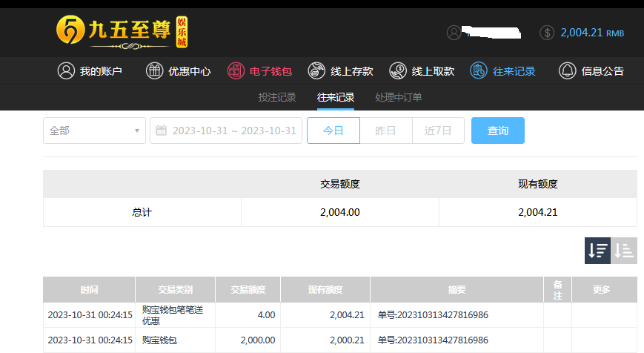
Task: Select the 近7日 date filter
Action: pyautogui.click(x=438, y=131)
